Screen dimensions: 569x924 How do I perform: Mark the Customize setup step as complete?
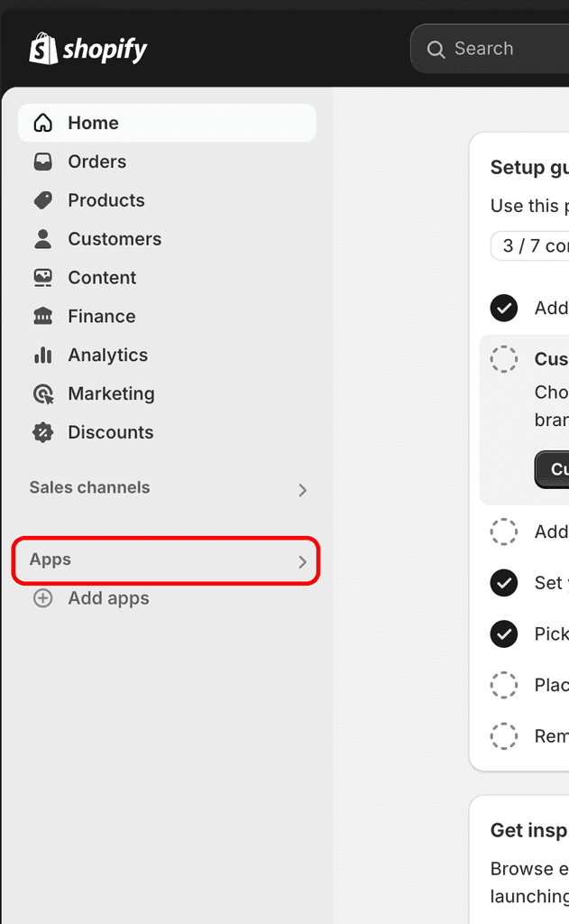(504, 359)
